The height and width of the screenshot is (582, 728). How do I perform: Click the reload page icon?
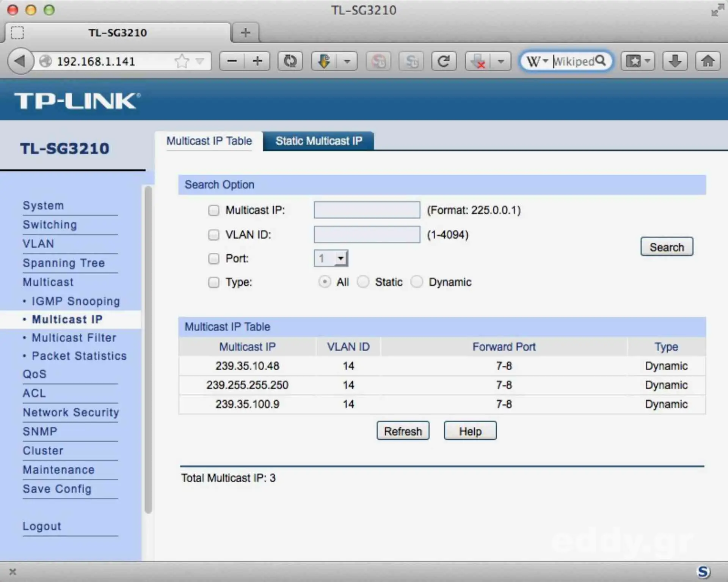click(444, 61)
